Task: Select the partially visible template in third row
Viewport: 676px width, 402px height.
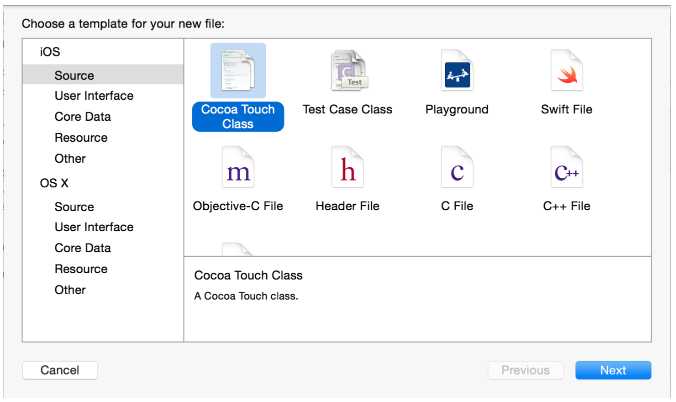Action: point(237,249)
